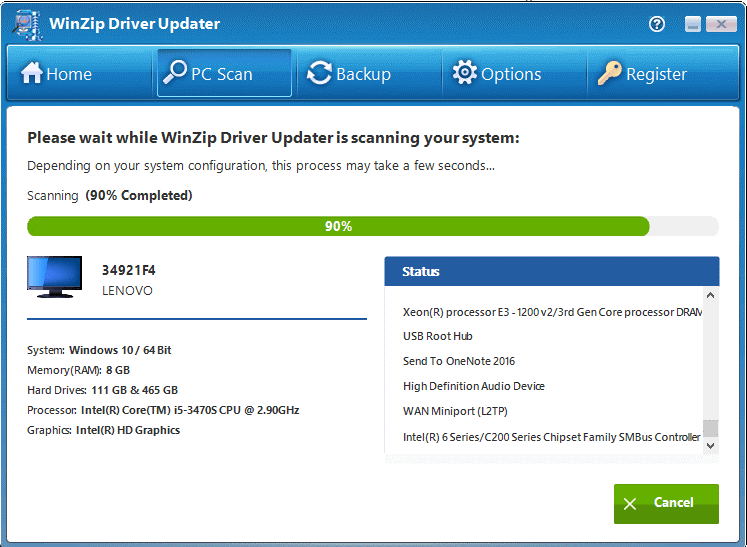Click the 111 GB & 465 GB hard drives value
Image resolution: width=747 pixels, height=547 pixels.
134,390
